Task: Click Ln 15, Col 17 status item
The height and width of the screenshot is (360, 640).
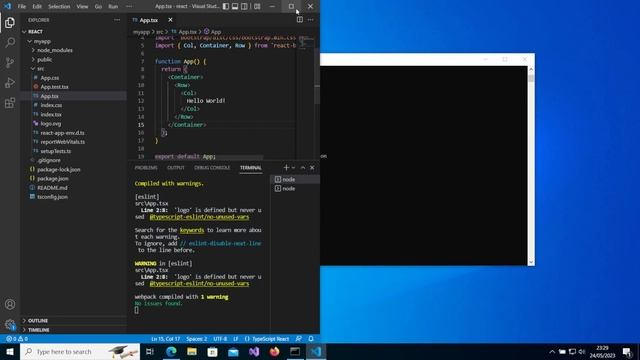Action: click(x=165, y=339)
